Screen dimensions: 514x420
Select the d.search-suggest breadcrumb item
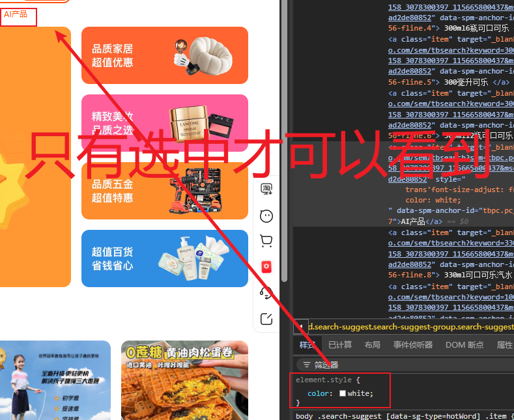410,327
